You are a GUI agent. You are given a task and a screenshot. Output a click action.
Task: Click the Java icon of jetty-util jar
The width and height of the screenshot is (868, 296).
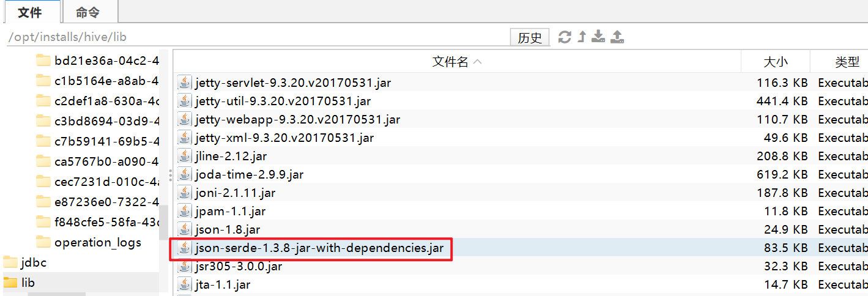coord(184,101)
